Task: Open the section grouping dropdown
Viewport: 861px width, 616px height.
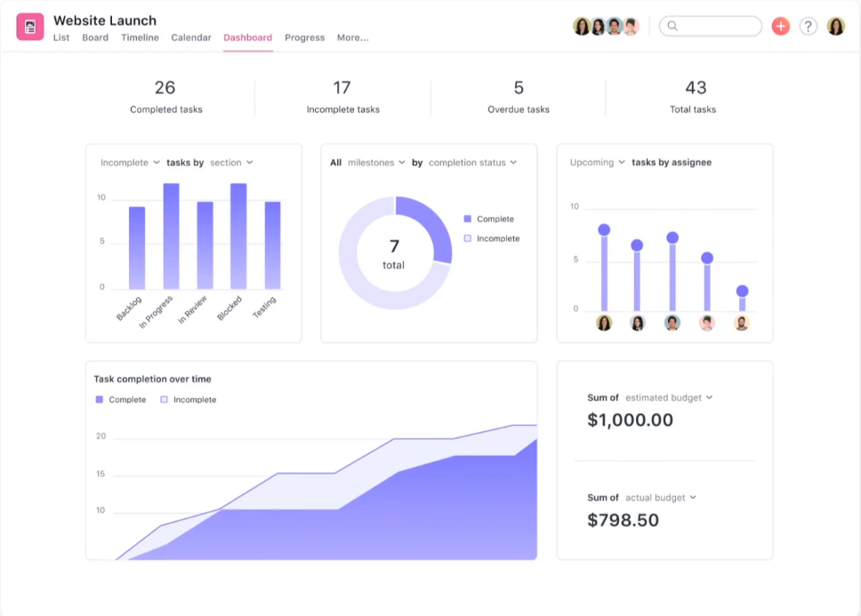Action: pos(231,163)
